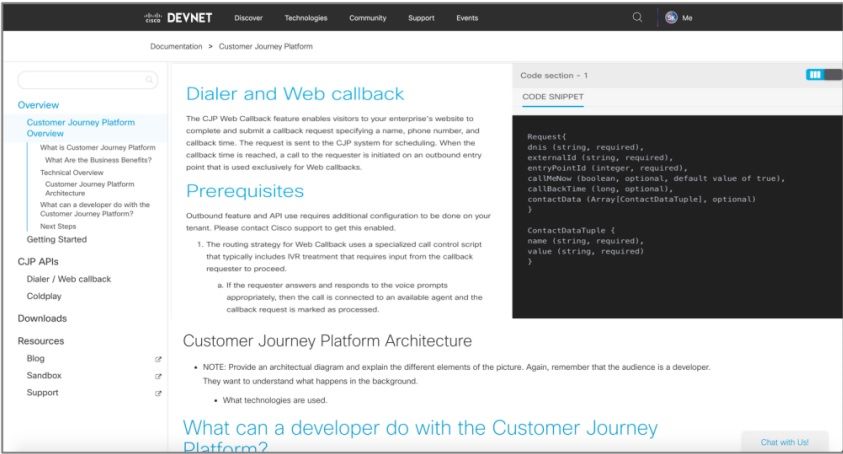Open the Sandbox resource link
The height and width of the screenshot is (454, 843).
(44, 375)
